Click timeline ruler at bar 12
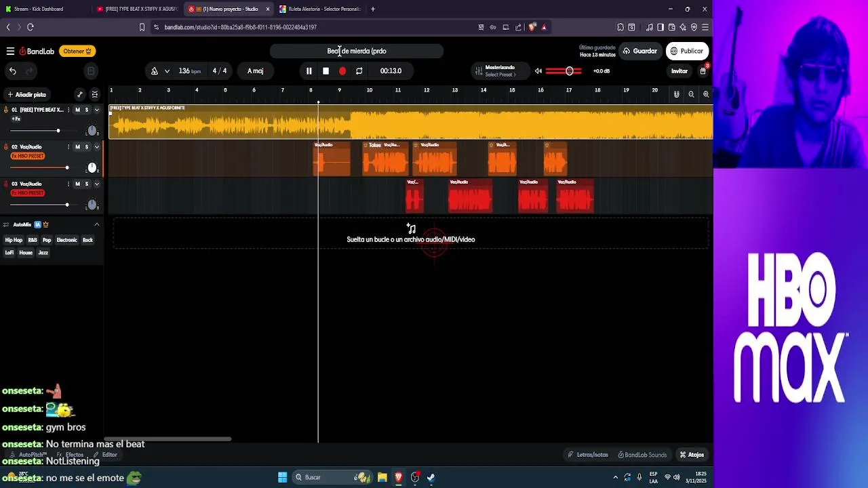Viewport: 868px width, 488px height. pos(425,90)
